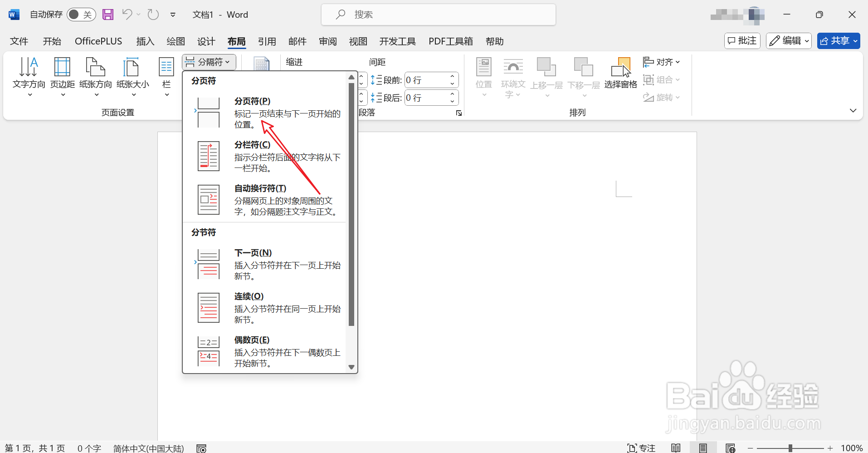Open the 选择窗格 (selection pane)
This screenshot has height=453, width=868.
(x=620, y=73)
